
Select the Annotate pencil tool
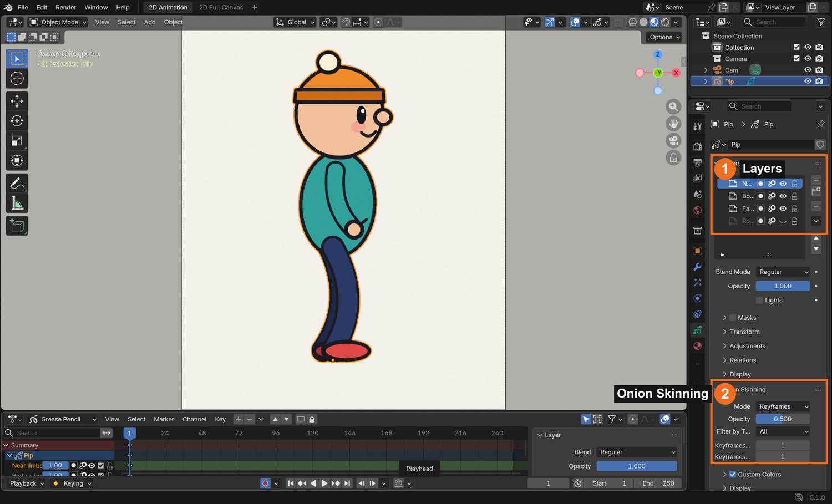pyautogui.click(x=17, y=183)
